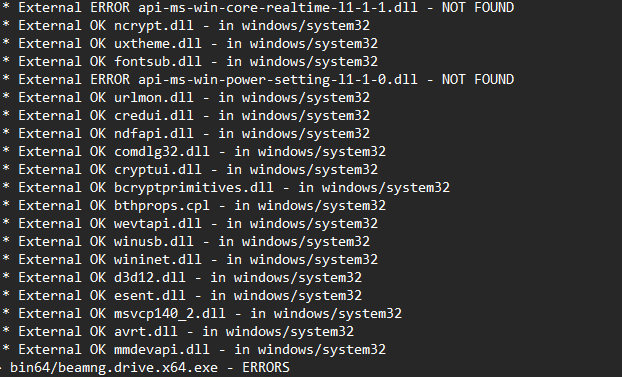This screenshot has width=622, height=377.
Task: Click the ndfapi.dll entry
Action: (186, 134)
